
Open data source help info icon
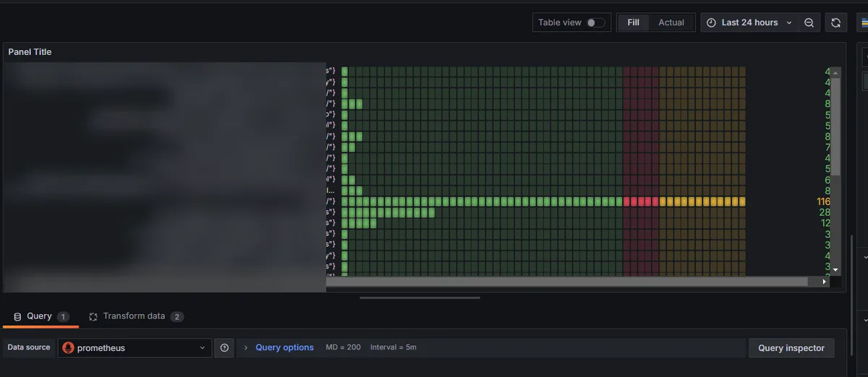(224, 348)
